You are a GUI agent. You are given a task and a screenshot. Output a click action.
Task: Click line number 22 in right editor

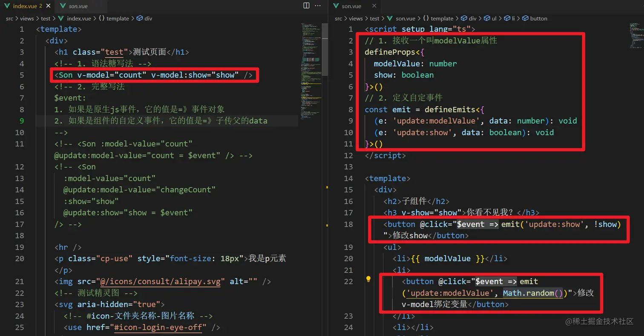[x=348, y=282]
